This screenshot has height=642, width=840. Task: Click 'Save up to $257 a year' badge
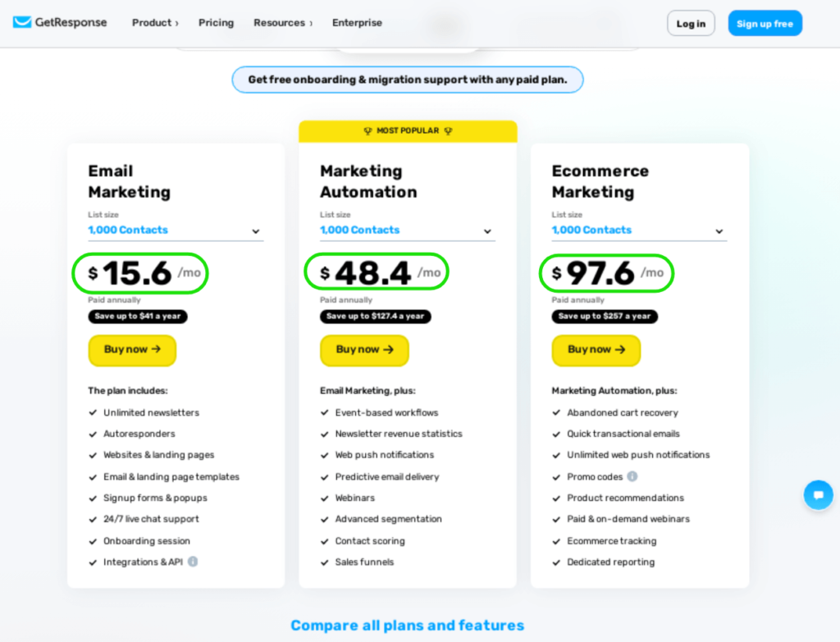coord(605,316)
